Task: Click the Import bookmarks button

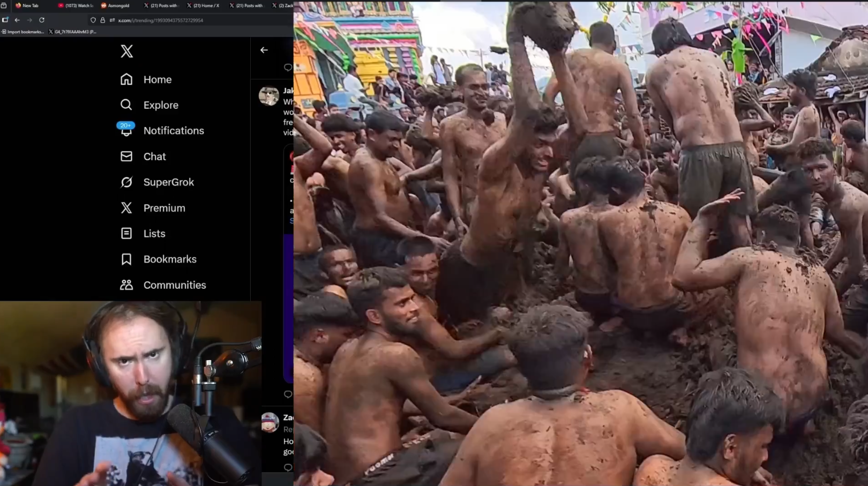Action: point(23,32)
